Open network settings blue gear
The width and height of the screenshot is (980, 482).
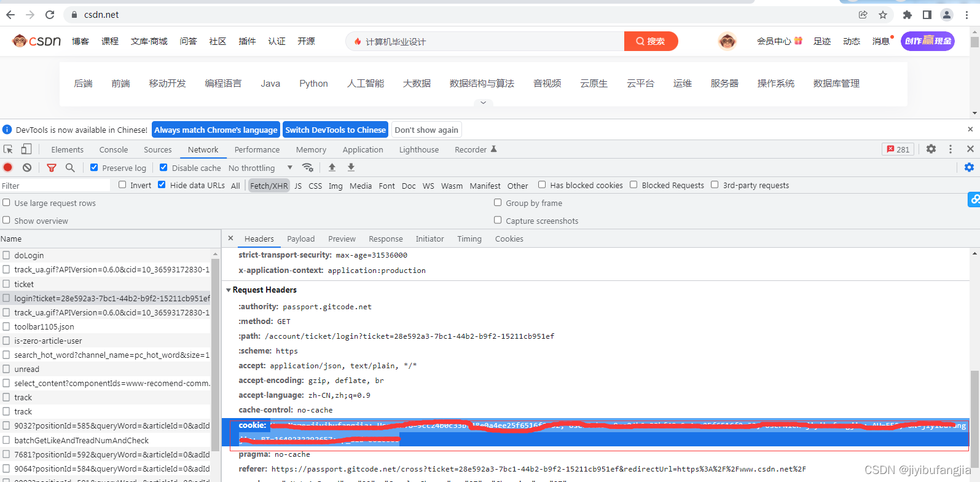click(969, 167)
